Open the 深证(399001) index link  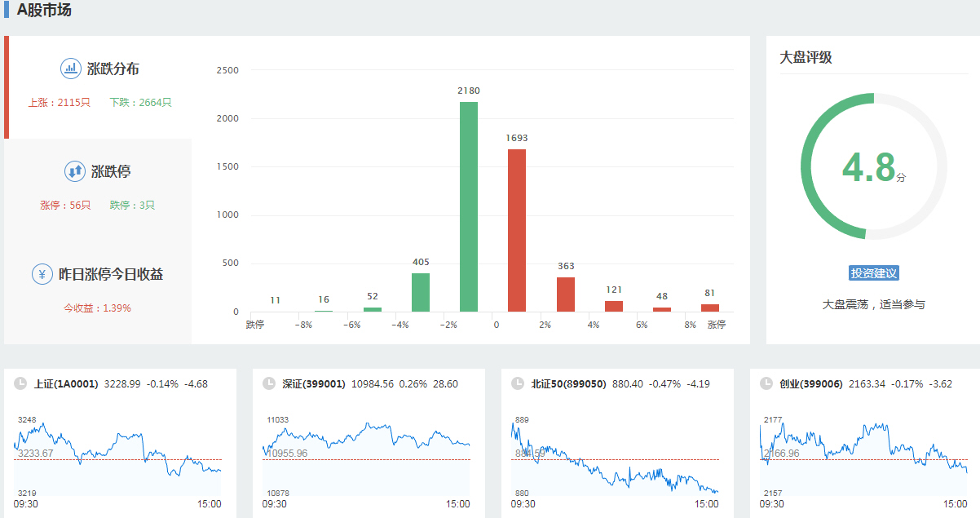click(314, 383)
